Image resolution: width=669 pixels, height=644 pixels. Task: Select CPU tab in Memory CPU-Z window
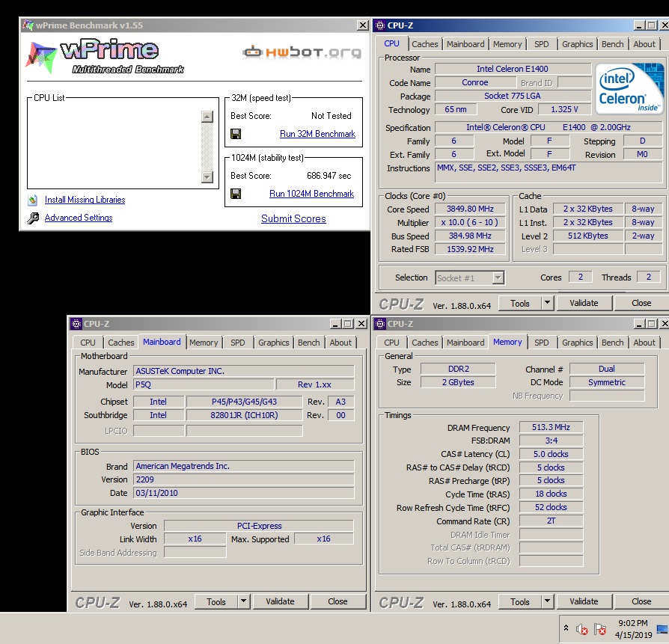point(391,343)
